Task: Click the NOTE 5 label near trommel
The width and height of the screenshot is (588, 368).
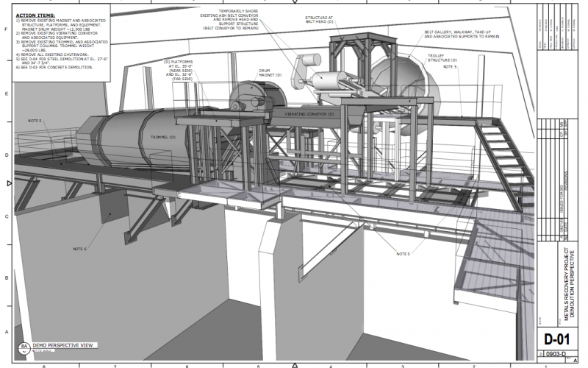Action: click(x=35, y=120)
